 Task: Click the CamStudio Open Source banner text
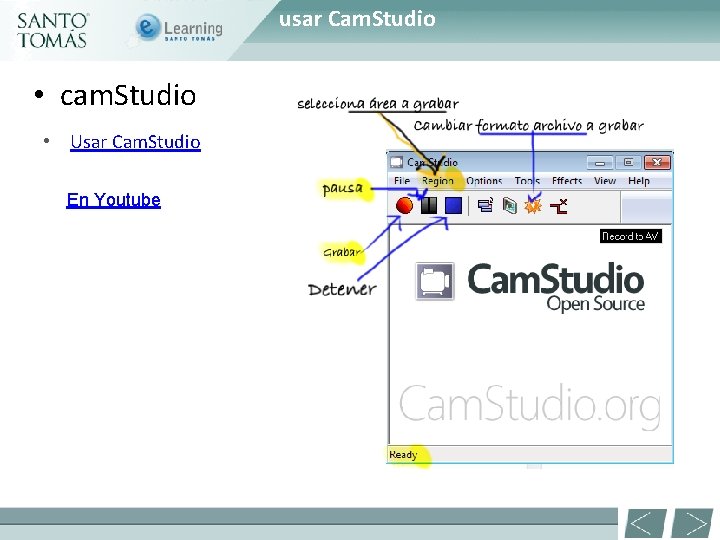pyautogui.click(x=556, y=287)
